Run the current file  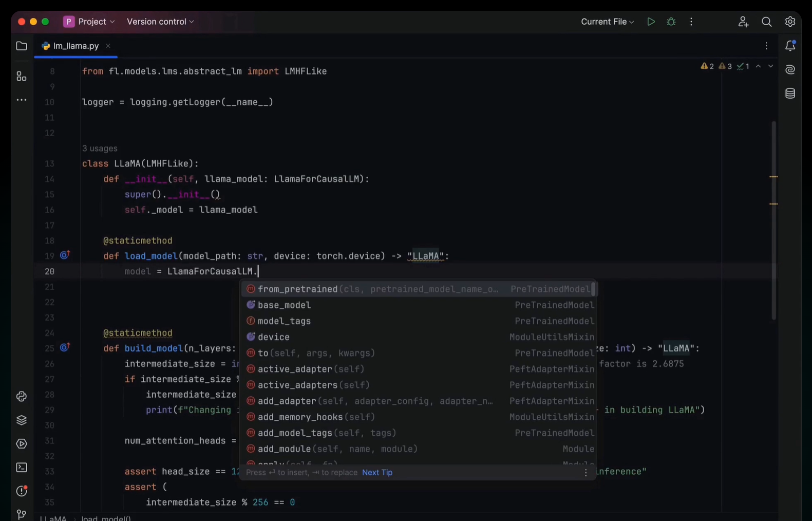point(651,22)
